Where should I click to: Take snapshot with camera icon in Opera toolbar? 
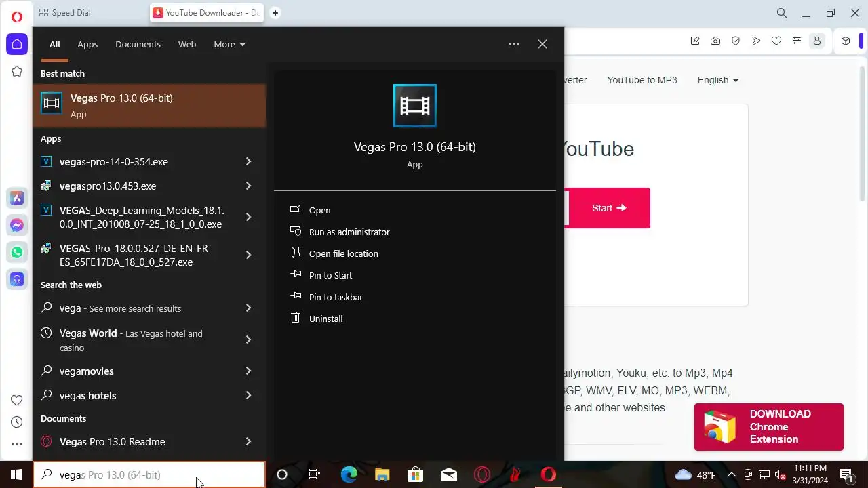pos(715,41)
